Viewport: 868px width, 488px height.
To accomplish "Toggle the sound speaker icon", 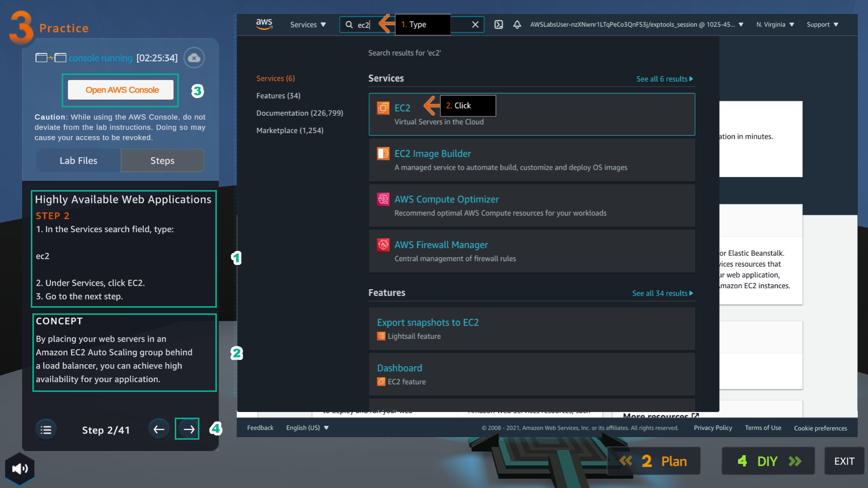I will click(20, 468).
